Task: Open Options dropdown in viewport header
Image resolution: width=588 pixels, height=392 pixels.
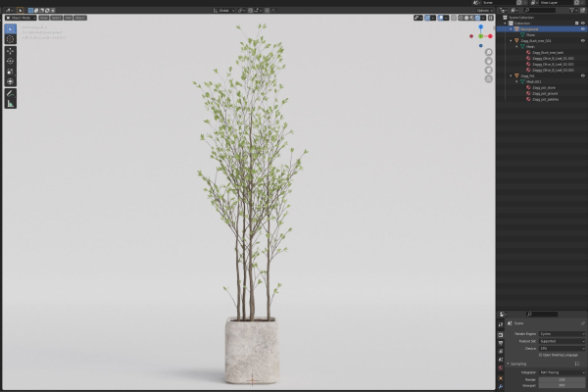Action: [x=484, y=11]
